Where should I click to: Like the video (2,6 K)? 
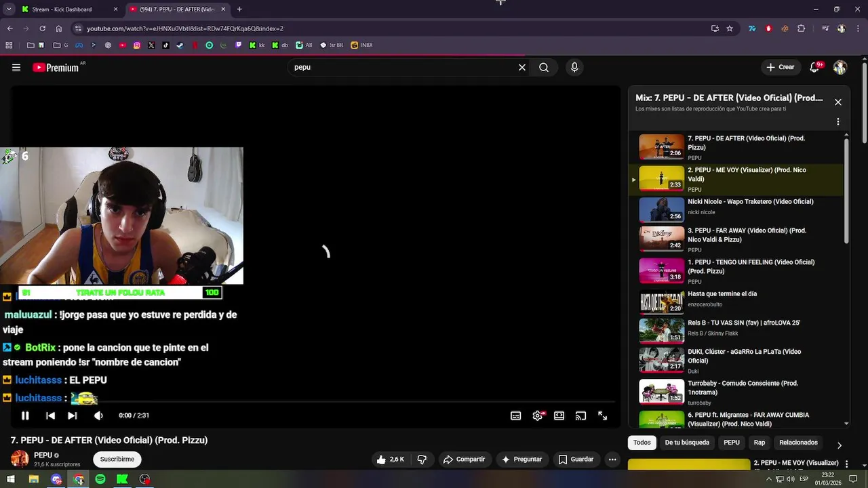390,460
